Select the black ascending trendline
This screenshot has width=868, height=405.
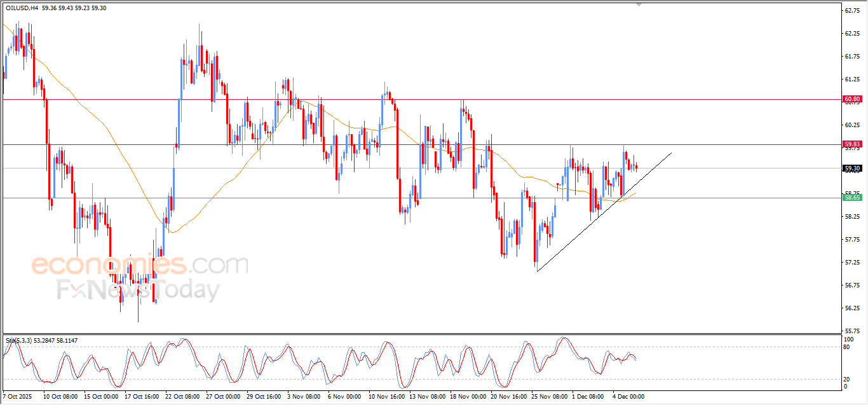[604, 212]
